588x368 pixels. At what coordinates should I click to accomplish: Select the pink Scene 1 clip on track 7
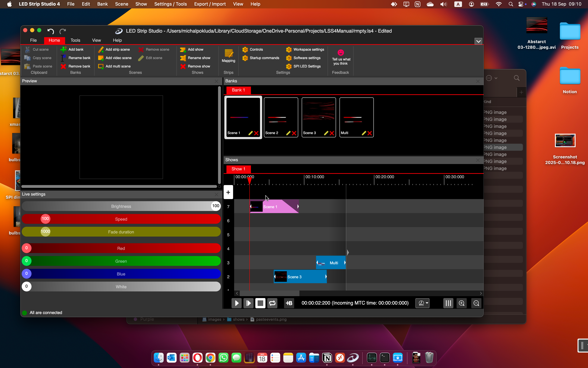point(274,207)
